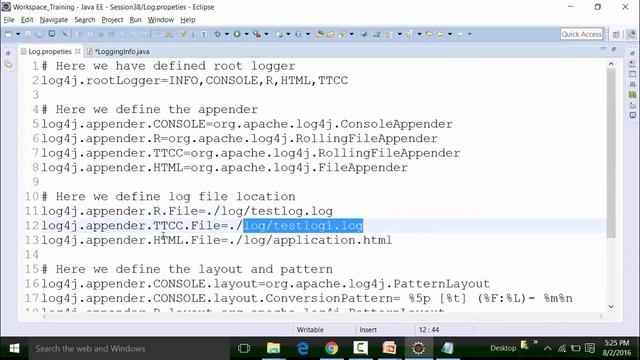Click the Windows Start button
Viewport: 640px width, 360px height.
14,348
